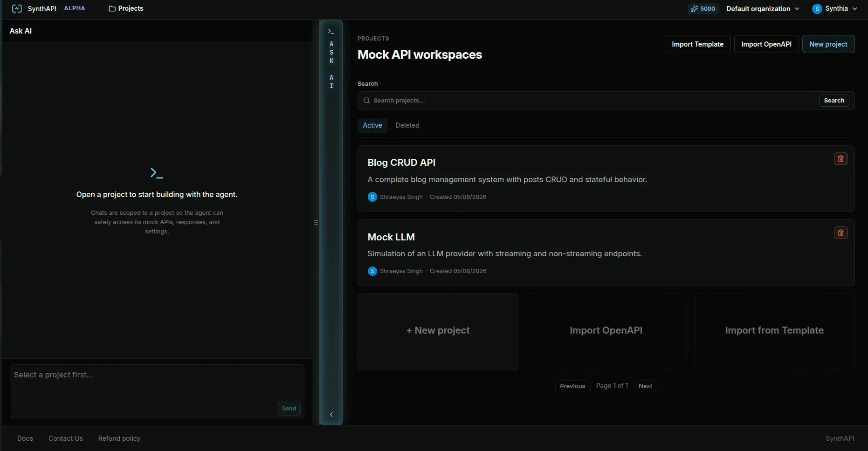Click the SynthAPI logo icon
Screen dimensions: 868x451
(17, 8)
